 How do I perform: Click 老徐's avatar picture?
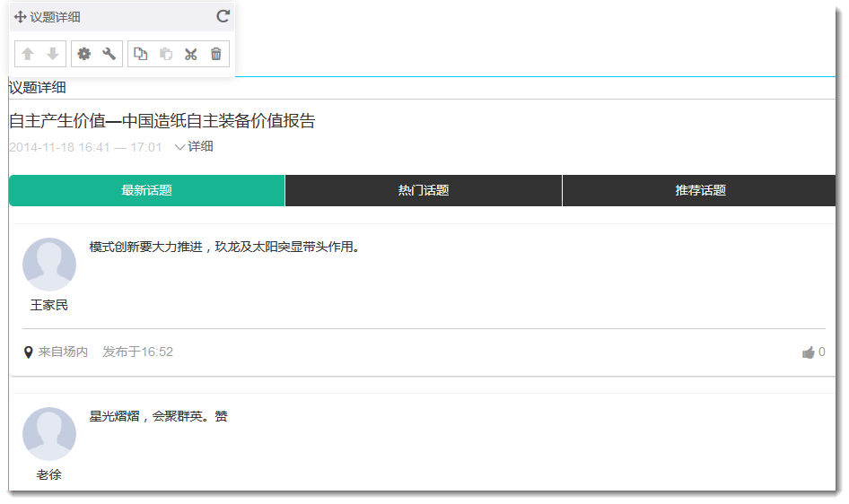click(49, 434)
